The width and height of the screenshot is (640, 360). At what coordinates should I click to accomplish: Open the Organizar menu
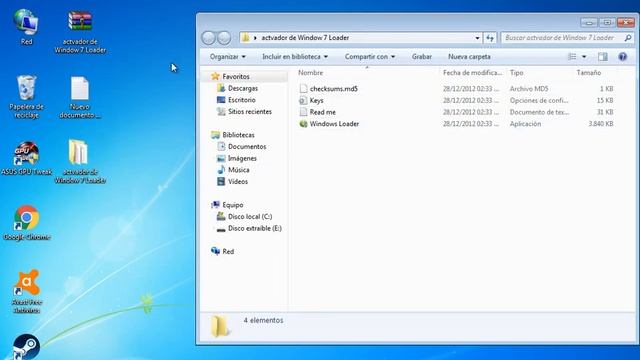[227, 57]
